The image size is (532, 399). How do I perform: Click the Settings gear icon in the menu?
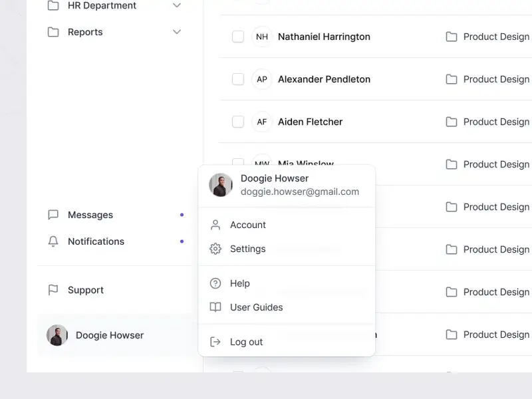point(214,249)
